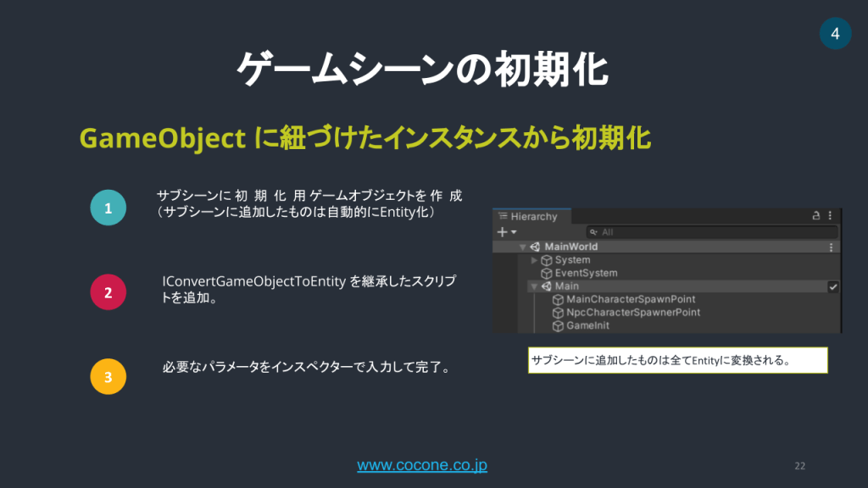This screenshot has height=488, width=868.
Task: Toggle the checkbox on the Main subscene row
Action: 832,287
